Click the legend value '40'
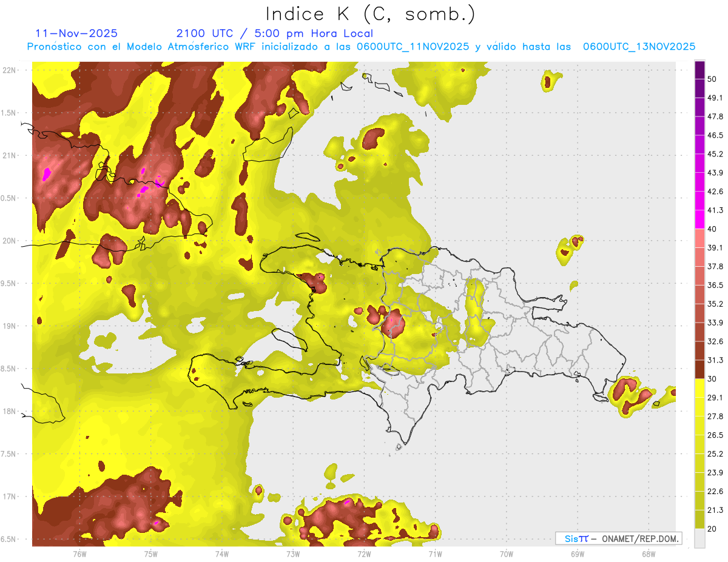Image resolution: width=728 pixels, height=562 pixels. click(712, 229)
